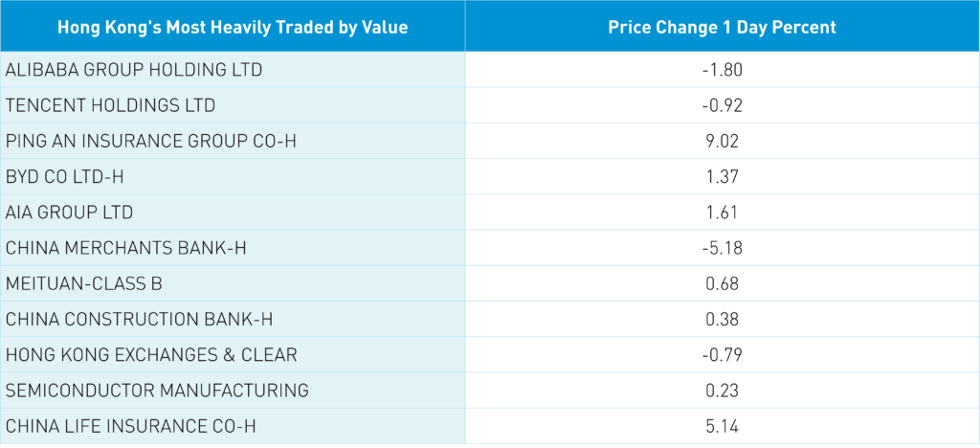Click HONG KONG EXCHANGES & CLEAR

pos(151,355)
